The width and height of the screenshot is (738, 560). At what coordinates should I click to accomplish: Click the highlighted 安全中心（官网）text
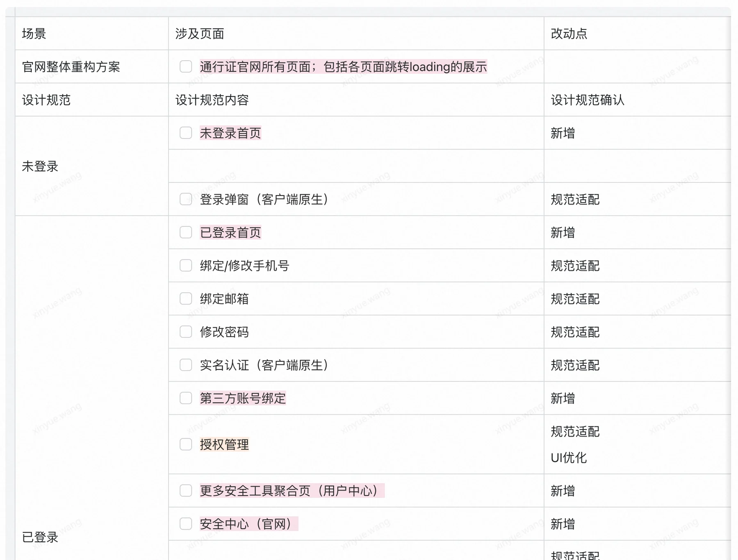(x=249, y=524)
